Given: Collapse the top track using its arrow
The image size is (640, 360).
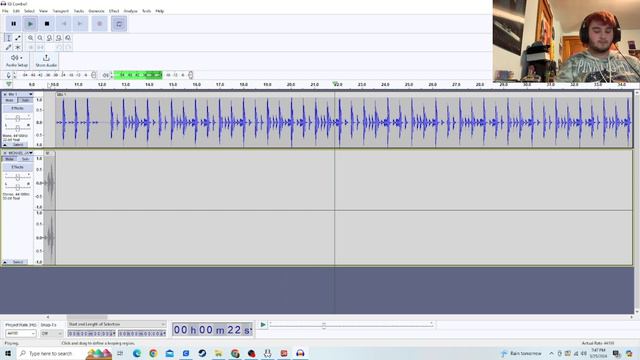Looking at the screenshot, I should coord(5,145).
